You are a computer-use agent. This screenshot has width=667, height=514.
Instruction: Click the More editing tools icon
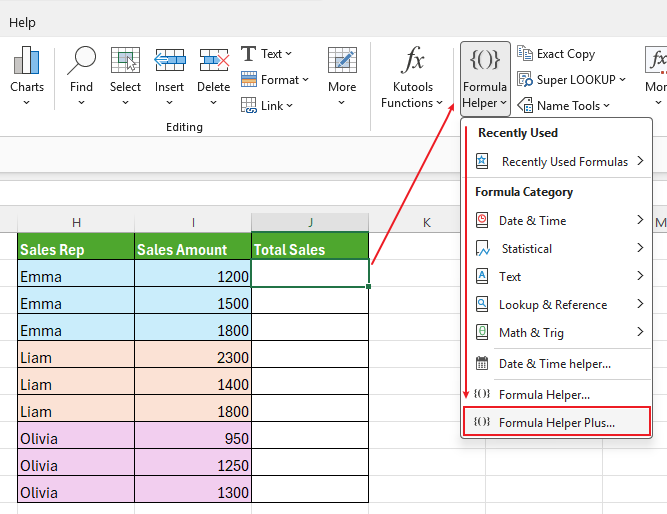[342, 60]
